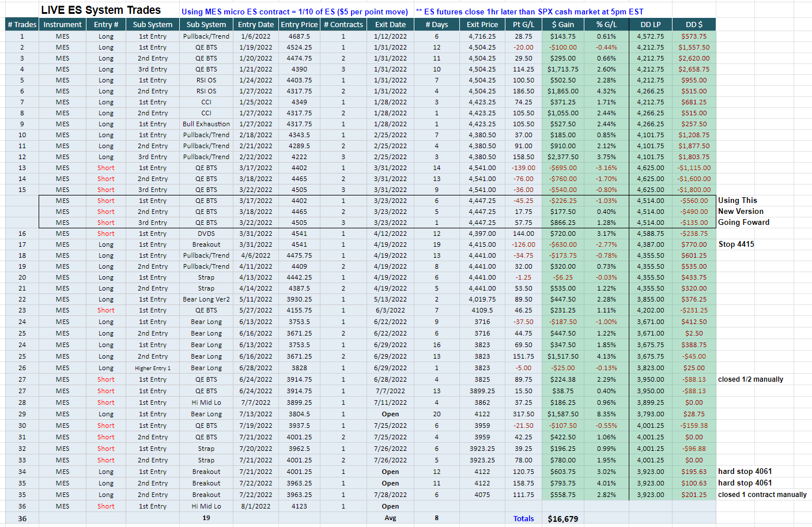Select the $ Gain column header
The height and width of the screenshot is (527, 812).
pyautogui.click(x=562, y=24)
